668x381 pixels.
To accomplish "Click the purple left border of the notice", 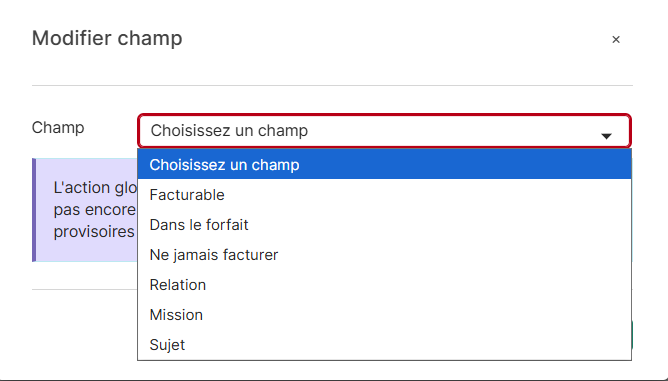I will tap(34, 210).
